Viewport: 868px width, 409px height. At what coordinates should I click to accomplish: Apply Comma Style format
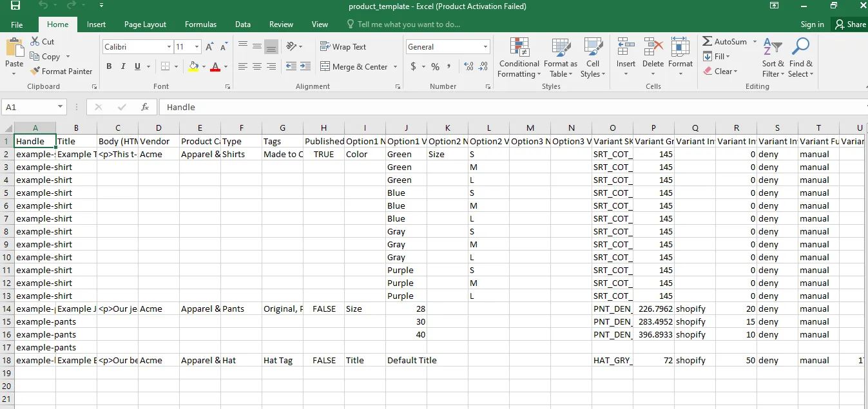[x=449, y=66]
